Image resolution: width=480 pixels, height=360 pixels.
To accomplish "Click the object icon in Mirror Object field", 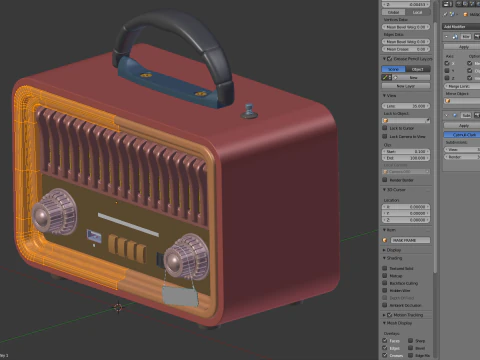I will (448, 101).
